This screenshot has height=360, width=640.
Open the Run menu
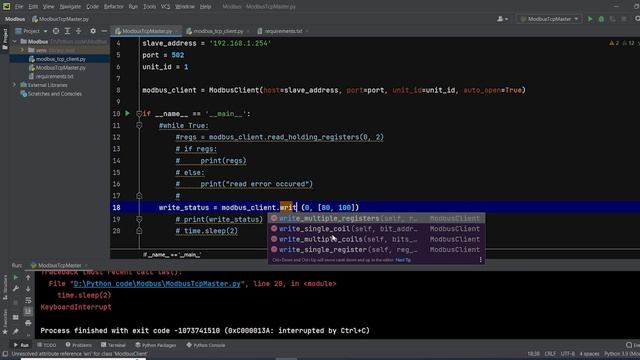click(133, 7)
